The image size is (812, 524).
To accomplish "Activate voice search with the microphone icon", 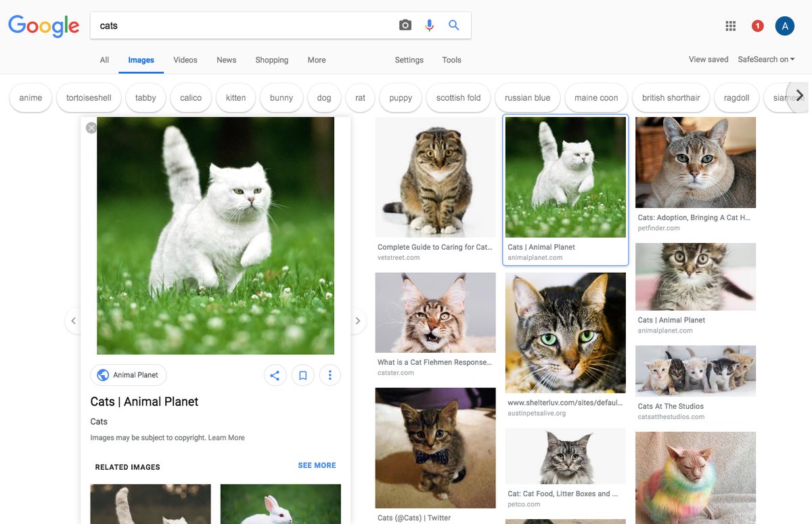I will pyautogui.click(x=429, y=24).
